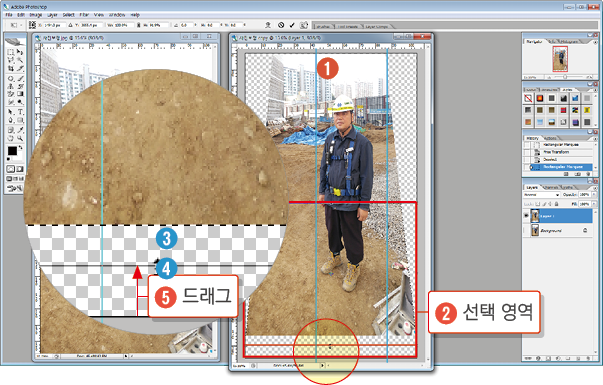603x385 pixels.
Task: Open the Image menu
Action: pos(36,15)
